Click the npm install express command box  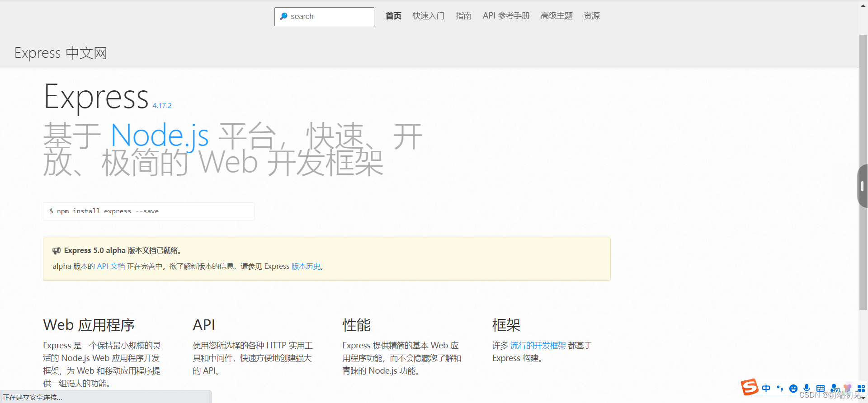[x=149, y=211]
